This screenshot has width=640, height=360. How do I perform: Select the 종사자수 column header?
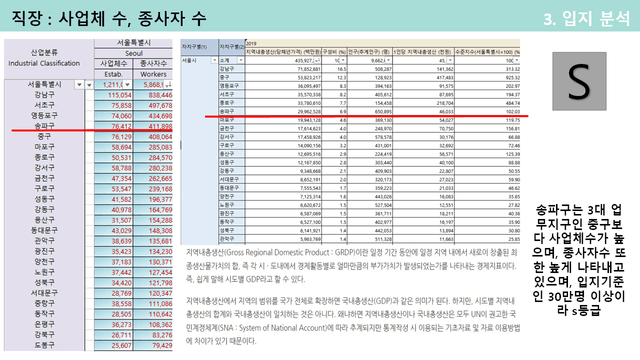click(x=153, y=64)
